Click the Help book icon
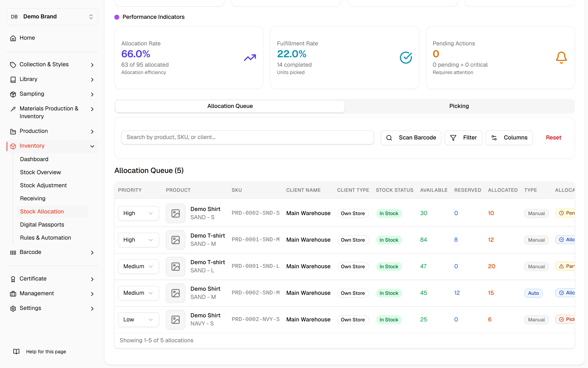Screen dimensions: 588x368 tap(16, 351)
